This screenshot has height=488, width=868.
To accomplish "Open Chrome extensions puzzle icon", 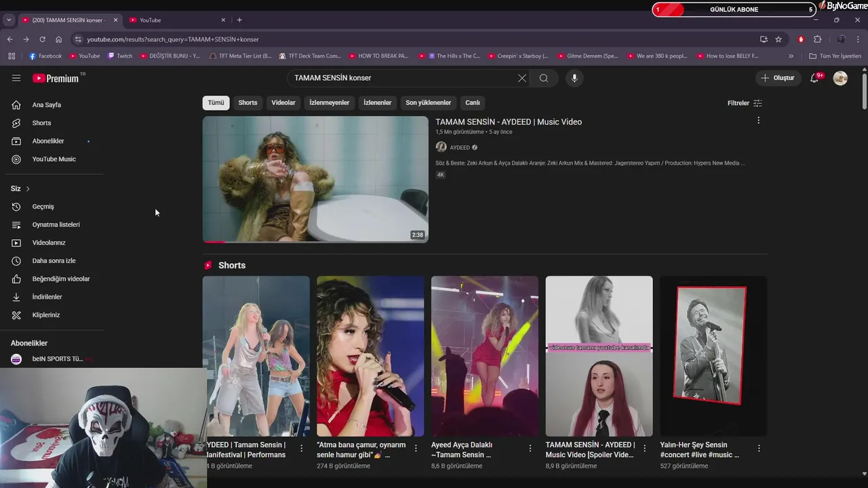I will pyautogui.click(x=818, y=39).
